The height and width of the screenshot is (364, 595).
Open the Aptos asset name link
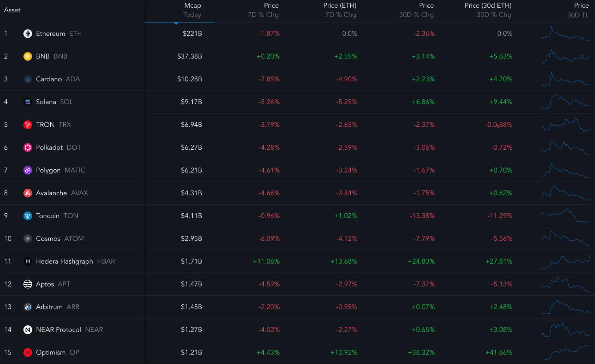click(x=45, y=284)
